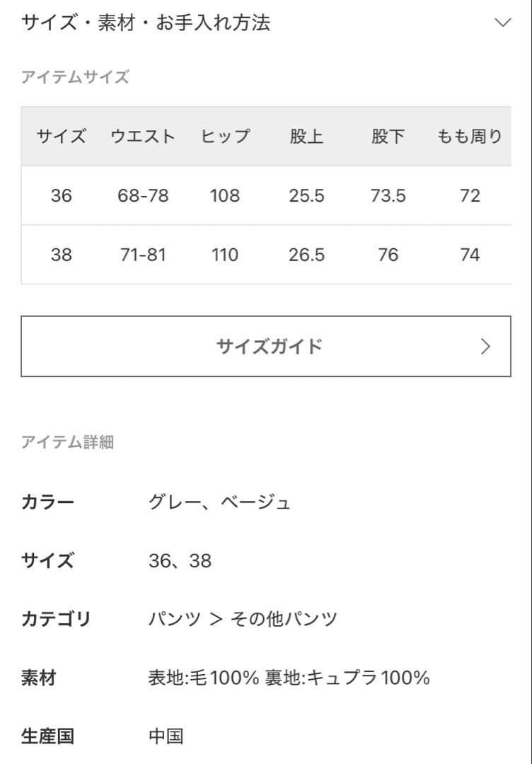The height and width of the screenshot is (764, 532).
Task: Select the パンツ category link
Action: [x=173, y=617]
